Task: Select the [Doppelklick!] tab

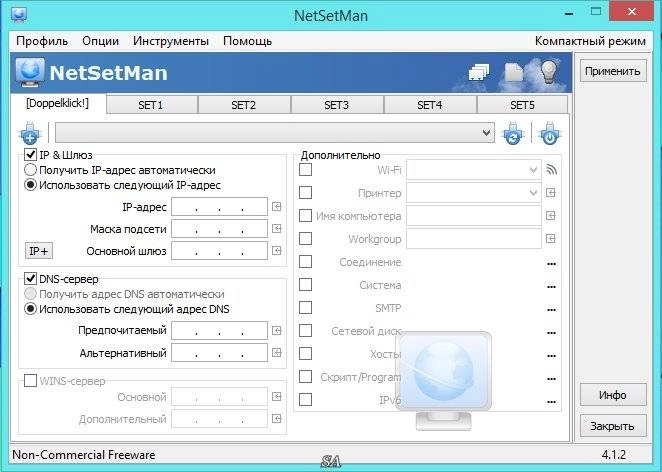Action: point(57,104)
